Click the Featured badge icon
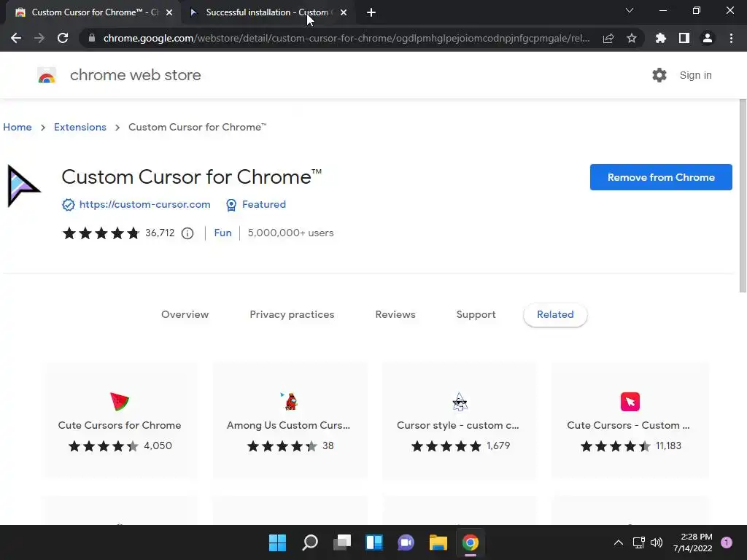 click(231, 205)
